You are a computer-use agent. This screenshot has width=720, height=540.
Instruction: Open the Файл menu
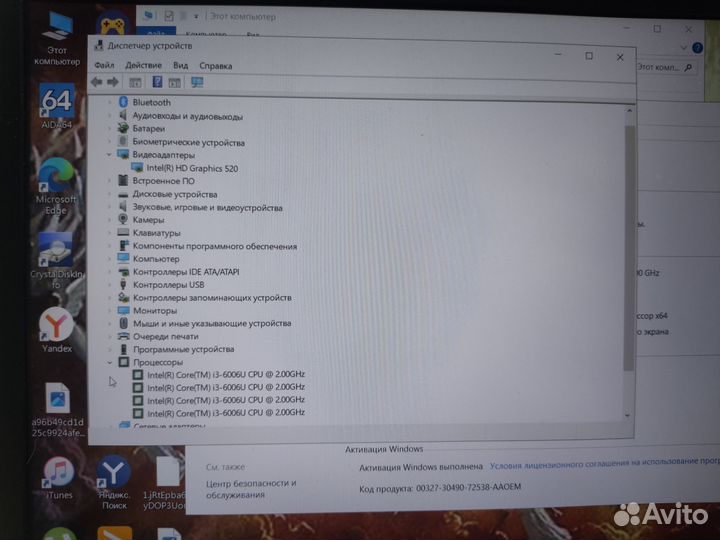(104, 65)
